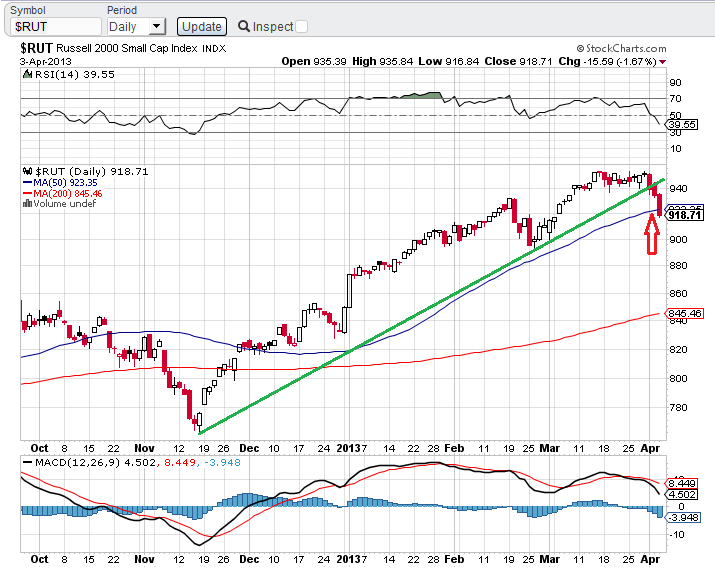Screen dimensions: 715x575
Task: Click the -3.948 histogram value tag
Action: (683, 517)
